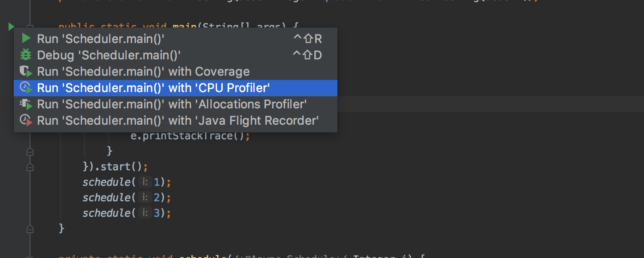Click the gauge icon beside 'CPU Profiler' entry

26,88
